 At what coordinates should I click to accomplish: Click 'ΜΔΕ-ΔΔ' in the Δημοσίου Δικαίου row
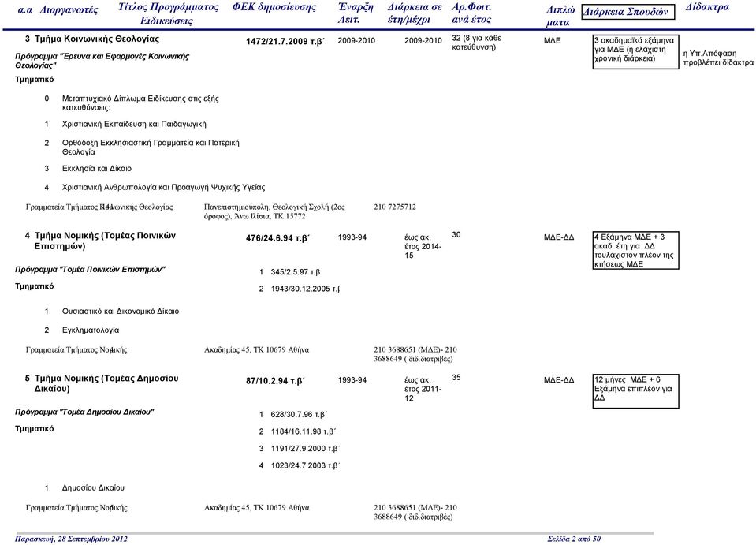[x=559, y=380]
